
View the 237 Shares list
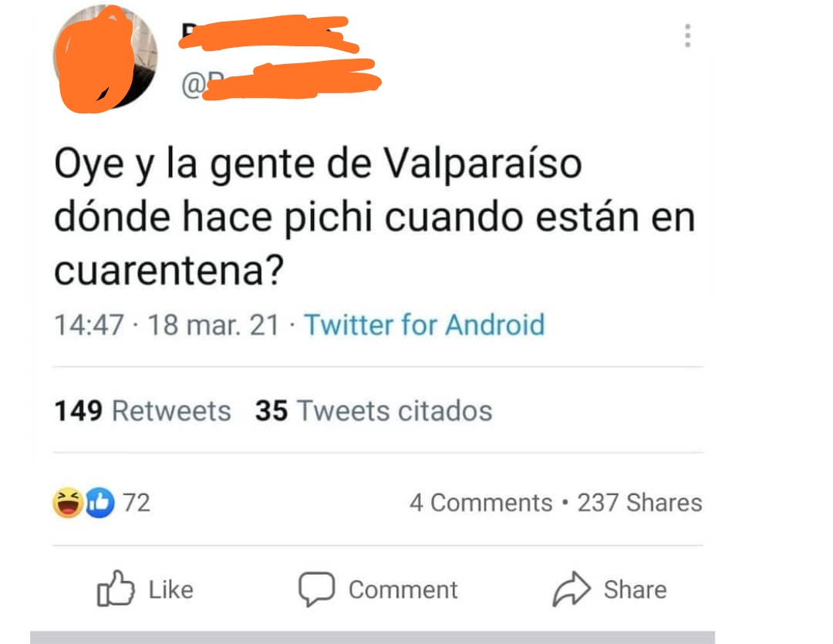pos(639,503)
